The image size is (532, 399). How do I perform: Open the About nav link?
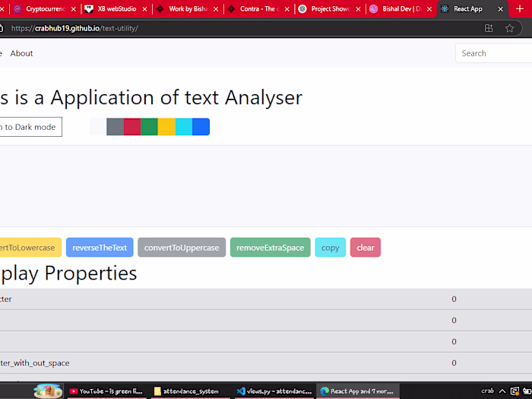pyautogui.click(x=21, y=53)
